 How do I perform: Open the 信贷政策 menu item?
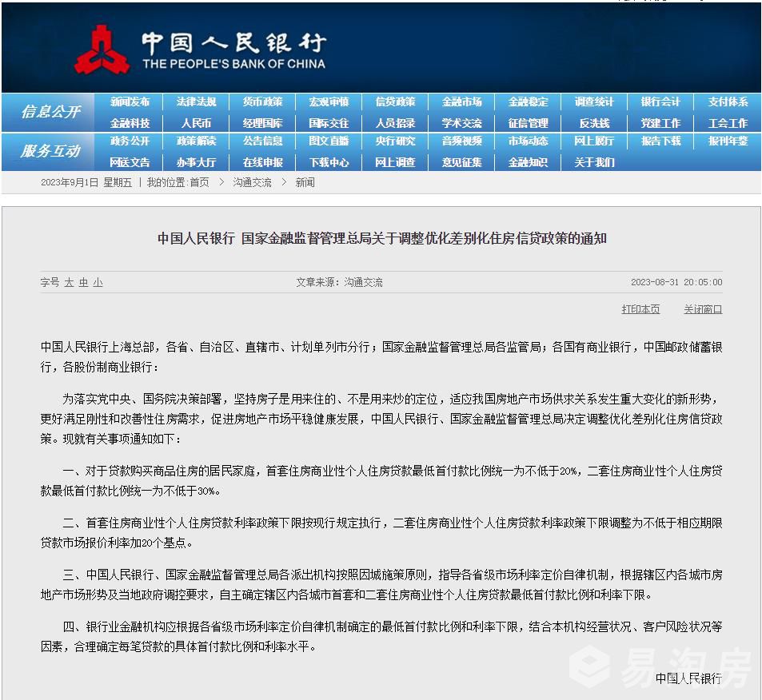pos(395,101)
